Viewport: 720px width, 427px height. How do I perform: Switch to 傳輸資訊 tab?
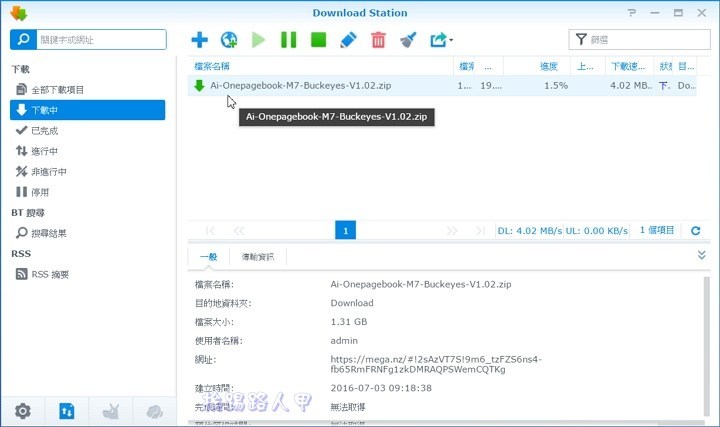pos(258,257)
